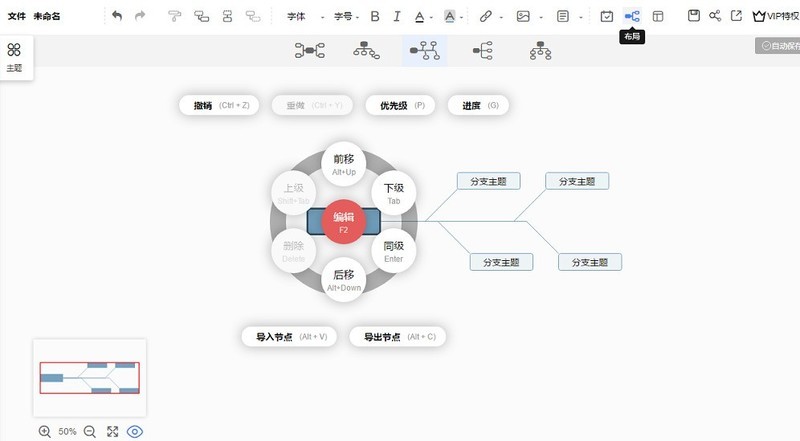Click the 优先级 (P) button
This screenshot has height=441, width=800.
click(x=401, y=105)
